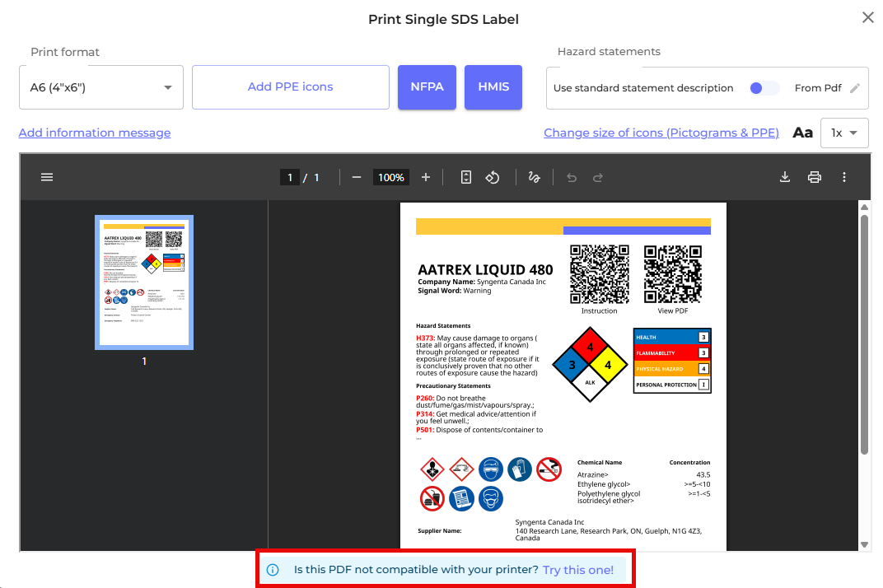883x588 pixels.
Task: Click the no eating or drinking pictogram
Action: [432, 498]
